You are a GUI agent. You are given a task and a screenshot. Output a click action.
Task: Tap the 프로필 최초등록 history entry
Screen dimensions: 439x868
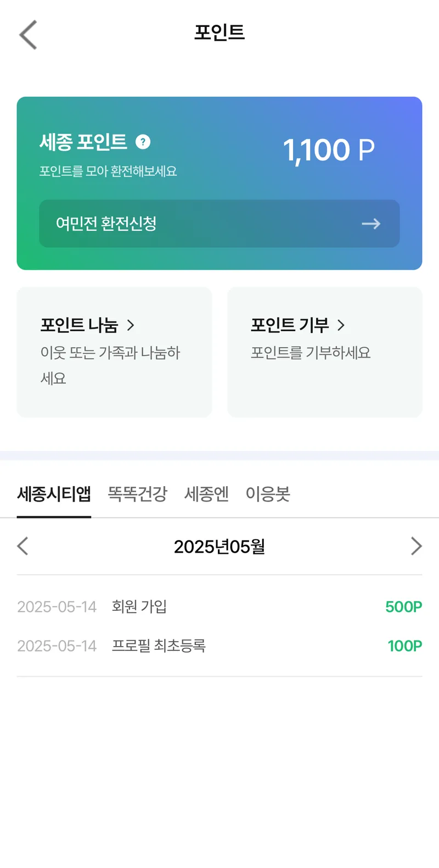[159, 646]
